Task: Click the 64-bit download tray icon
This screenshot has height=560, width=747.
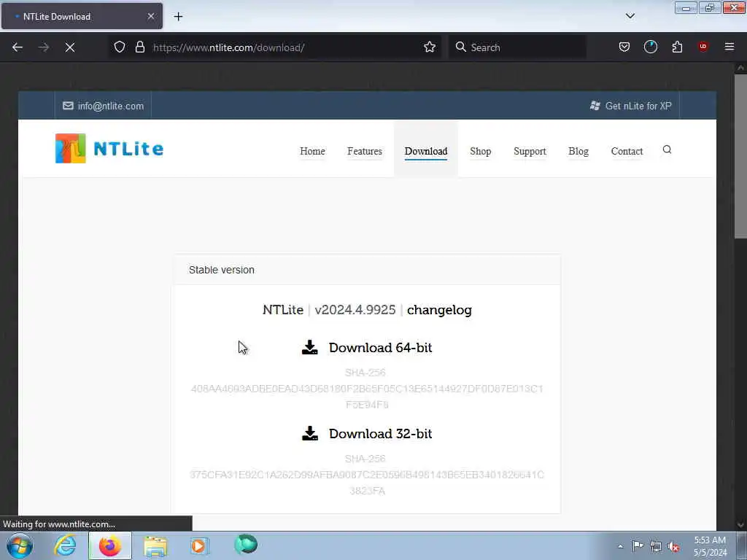Action: tap(309, 347)
